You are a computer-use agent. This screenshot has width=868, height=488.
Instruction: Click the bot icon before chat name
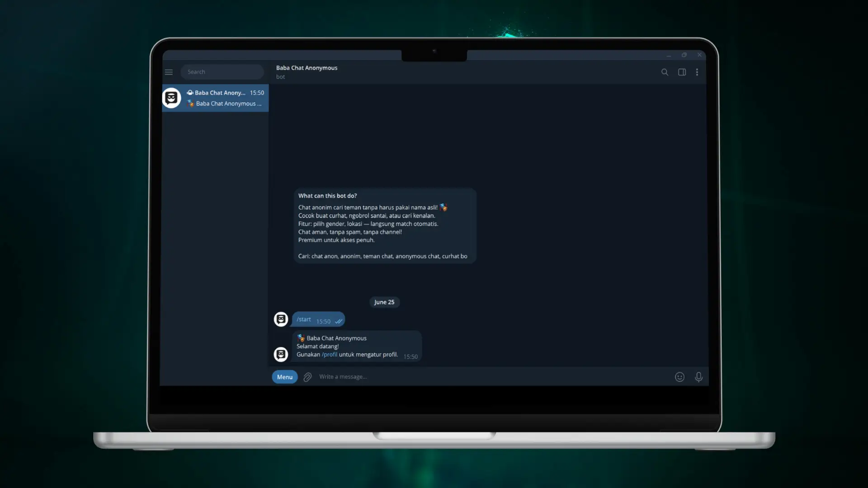190,93
